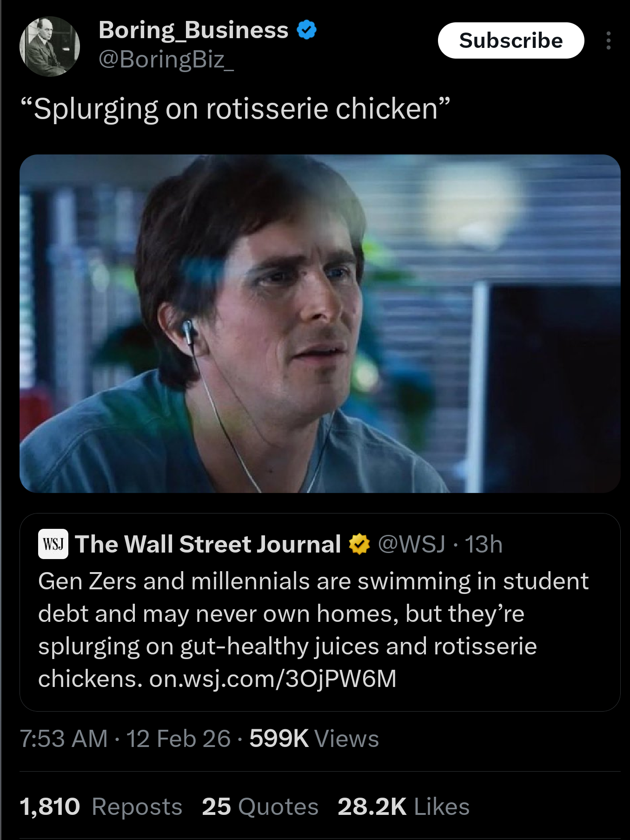Open the three-dot more options menu
Screen dimensions: 630x840
pos(608,41)
